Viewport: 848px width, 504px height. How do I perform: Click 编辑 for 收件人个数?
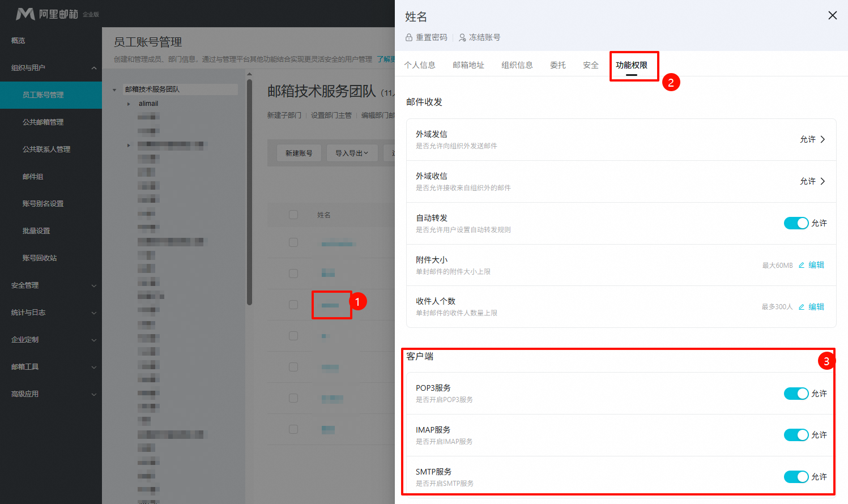816,307
